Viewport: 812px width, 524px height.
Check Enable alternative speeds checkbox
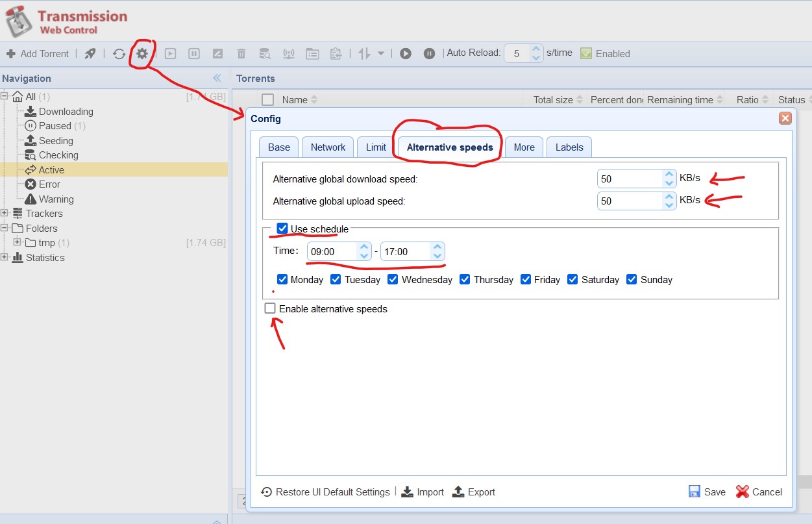coord(270,308)
